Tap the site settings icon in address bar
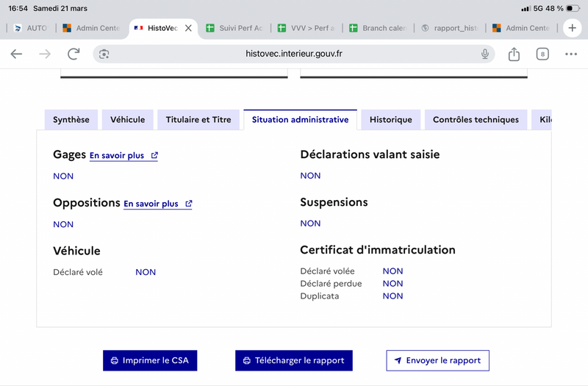This screenshot has width=588, height=386. 104,54
